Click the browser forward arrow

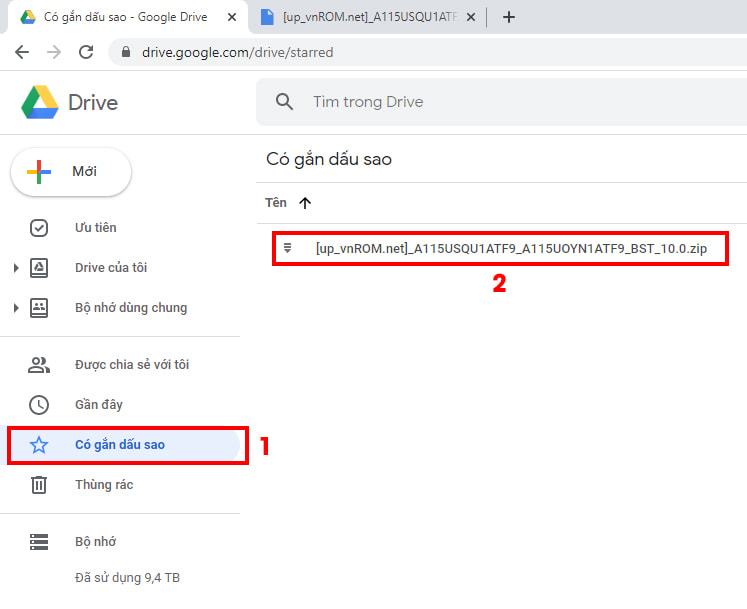(54, 52)
